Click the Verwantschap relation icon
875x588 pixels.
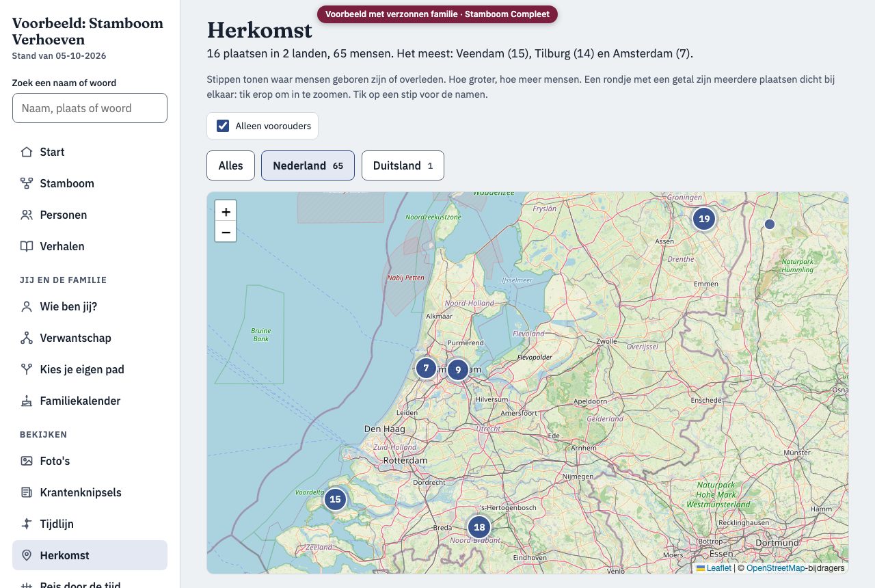[x=27, y=338]
